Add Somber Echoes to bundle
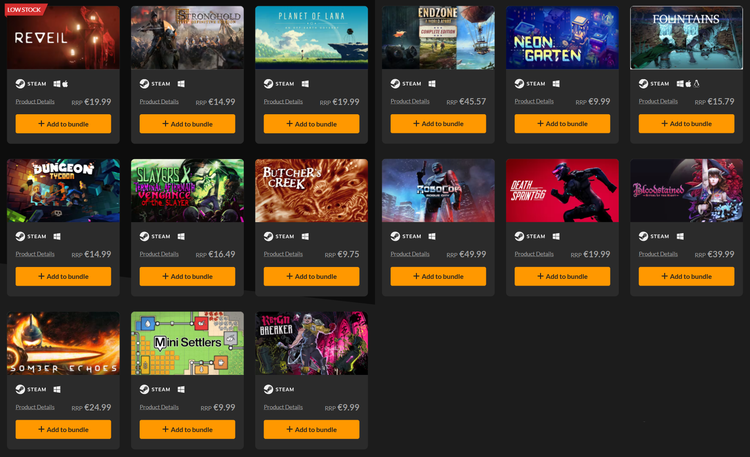This screenshot has height=457, width=750. pos(63,430)
